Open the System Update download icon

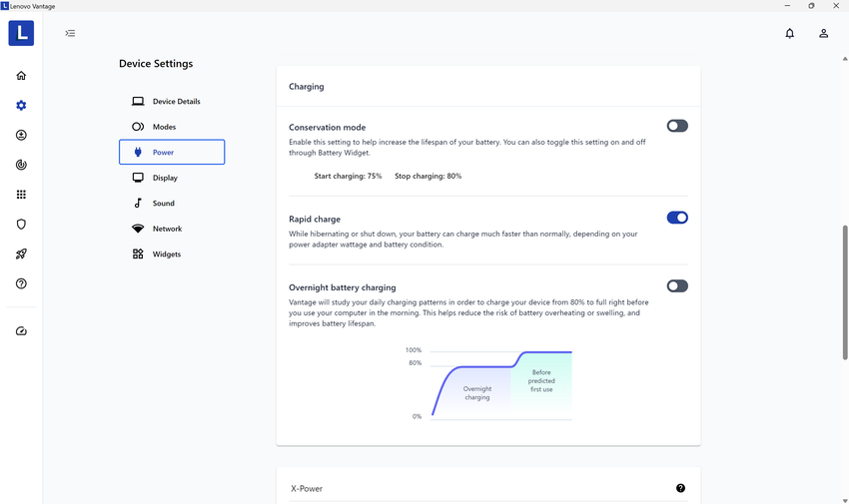coord(21,135)
